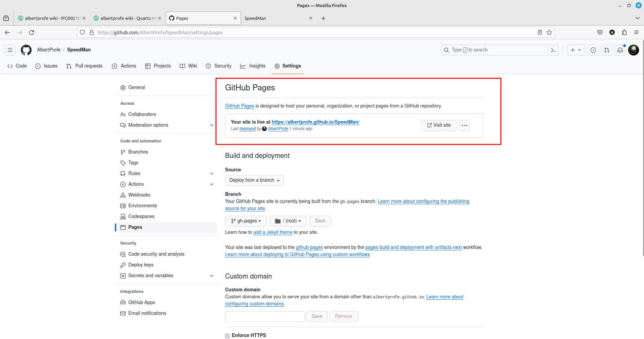Open the create new plus dropdown
Image resolution: width=644 pixels, height=339 pixels.
pos(576,50)
